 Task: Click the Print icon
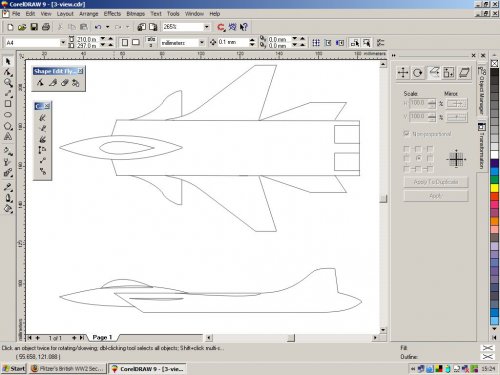[x=46, y=27]
